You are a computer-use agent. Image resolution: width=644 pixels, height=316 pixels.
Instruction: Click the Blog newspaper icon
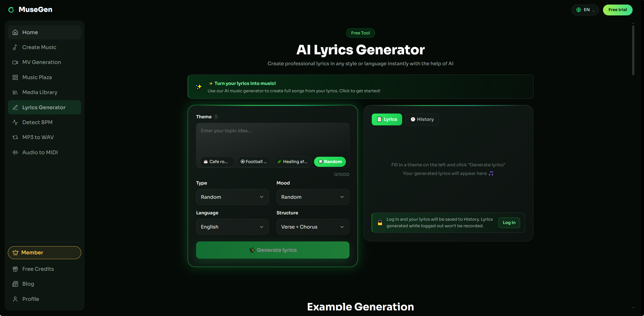pos(15,284)
